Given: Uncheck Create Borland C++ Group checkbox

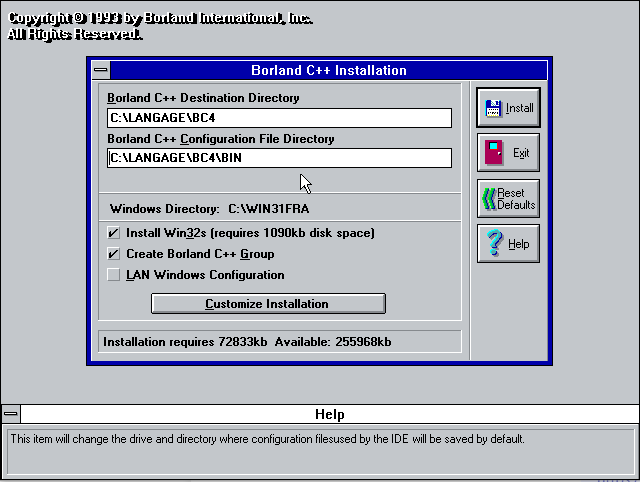Looking at the screenshot, I should pyautogui.click(x=113, y=254).
